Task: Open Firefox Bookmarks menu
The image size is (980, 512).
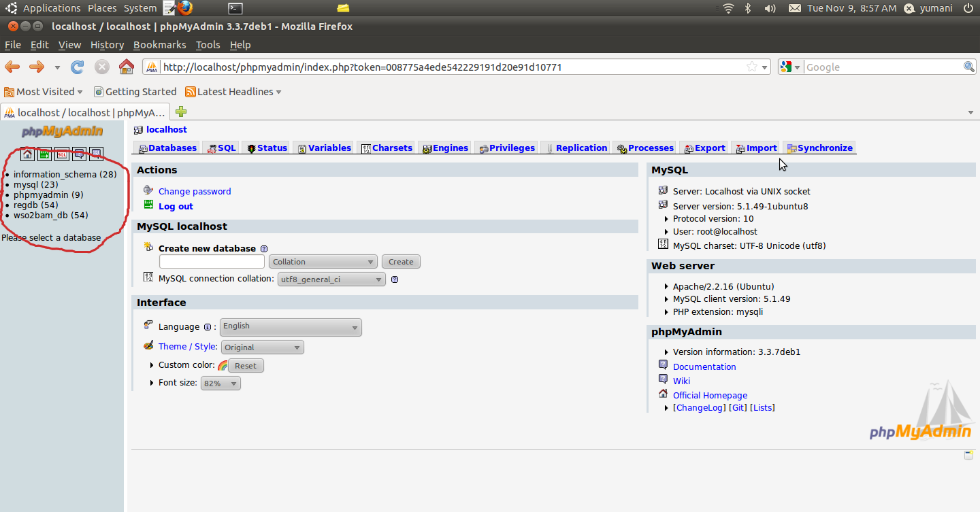Action: (159, 45)
